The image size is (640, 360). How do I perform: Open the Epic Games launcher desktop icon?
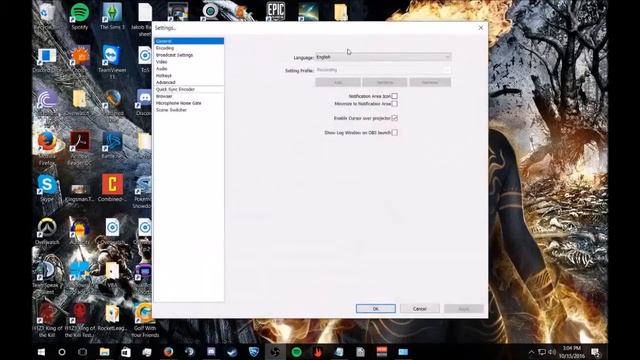(x=276, y=11)
